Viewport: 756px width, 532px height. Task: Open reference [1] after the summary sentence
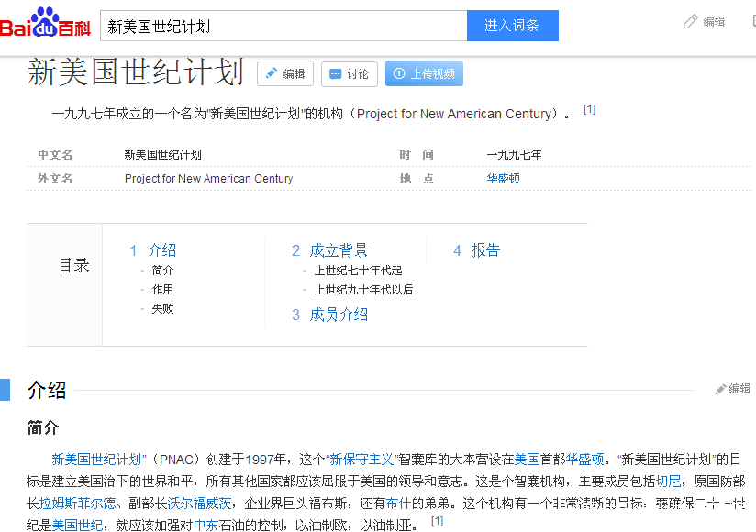589,109
